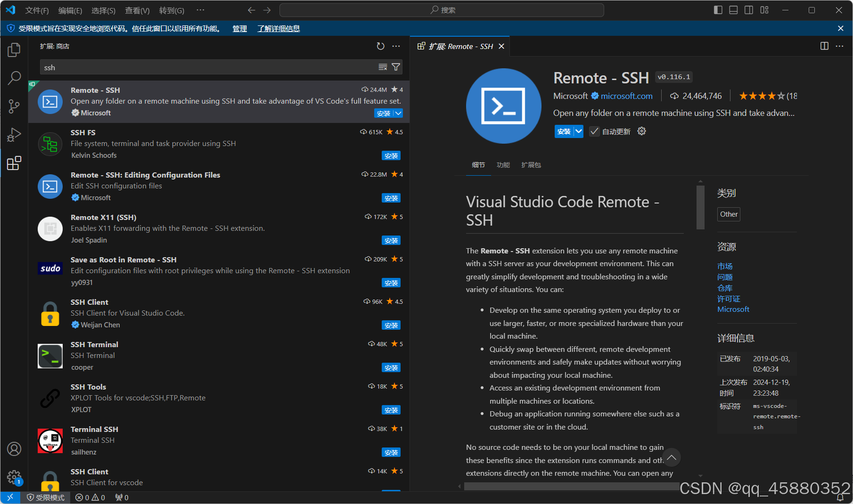This screenshot has height=504, width=853.
Task: Open the Edit menu
Action: [70, 10]
